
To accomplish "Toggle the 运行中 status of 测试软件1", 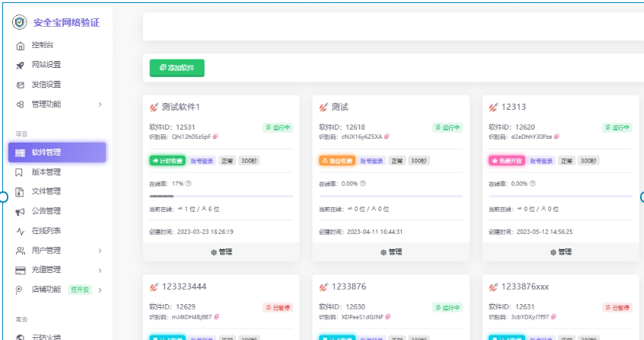I will (278, 127).
